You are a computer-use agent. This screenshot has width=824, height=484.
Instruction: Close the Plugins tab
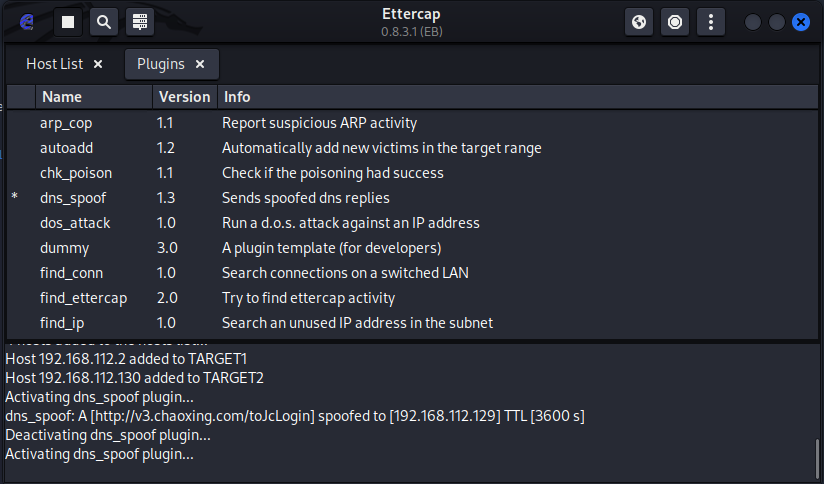pyautogui.click(x=200, y=64)
